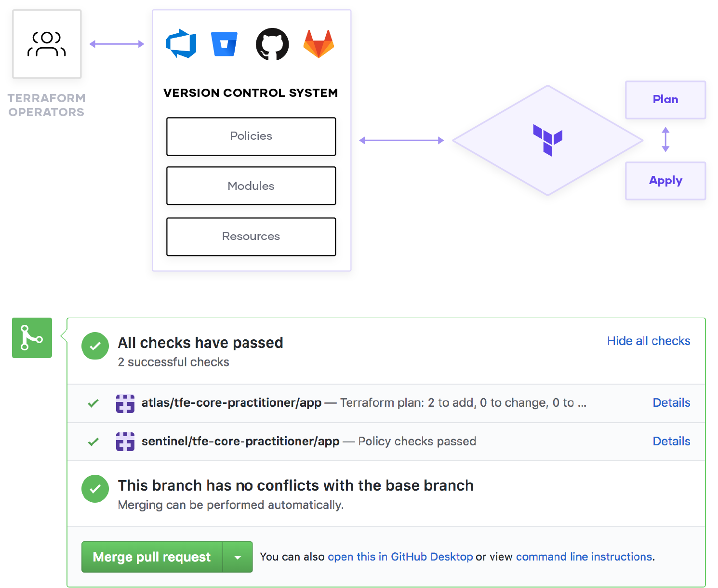The width and height of the screenshot is (718, 588).
Task: Click the GitHub Octocat logo
Action: tap(272, 44)
